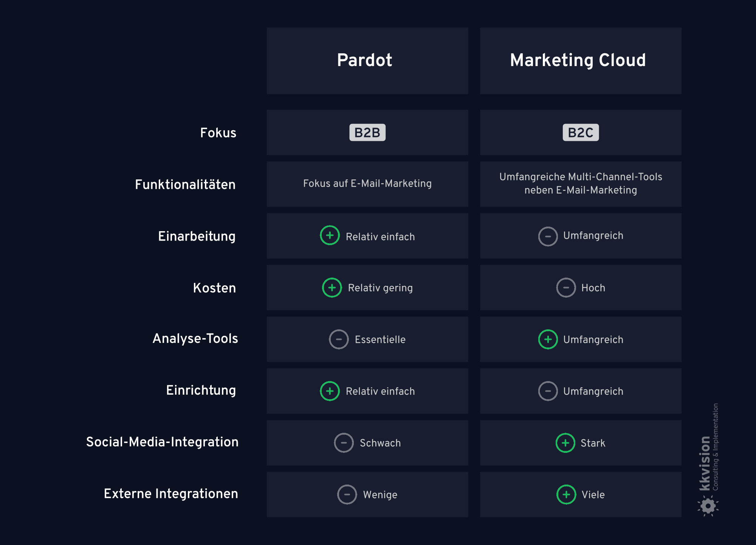Click the 'Einrichtung' row label
The image size is (756, 545).
pyautogui.click(x=201, y=391)
